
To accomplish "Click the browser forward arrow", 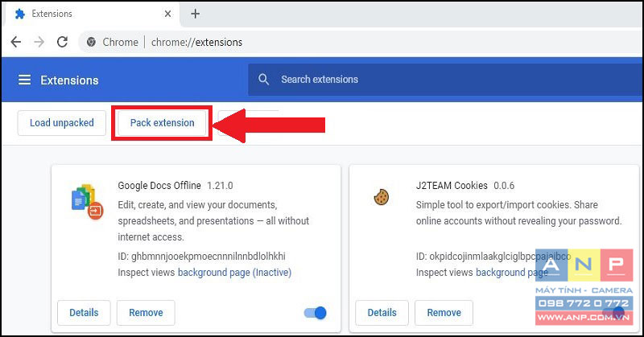I will [x=39, y=42].
